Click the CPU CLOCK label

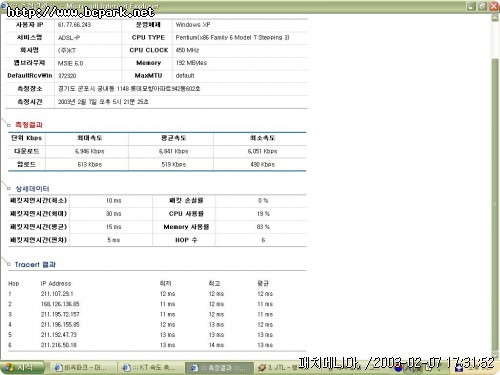click(x=149, y=50)
